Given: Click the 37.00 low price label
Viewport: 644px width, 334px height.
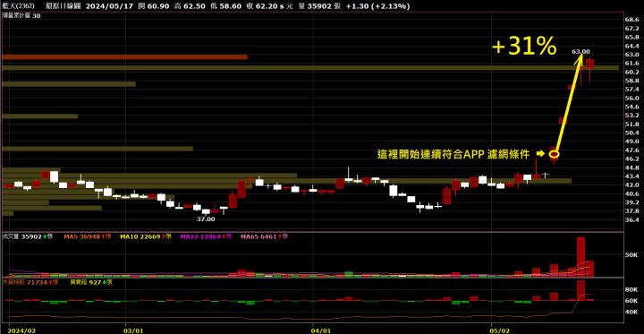Looking at the screenshot, I should pyautogui.click(x=206, y=219).
